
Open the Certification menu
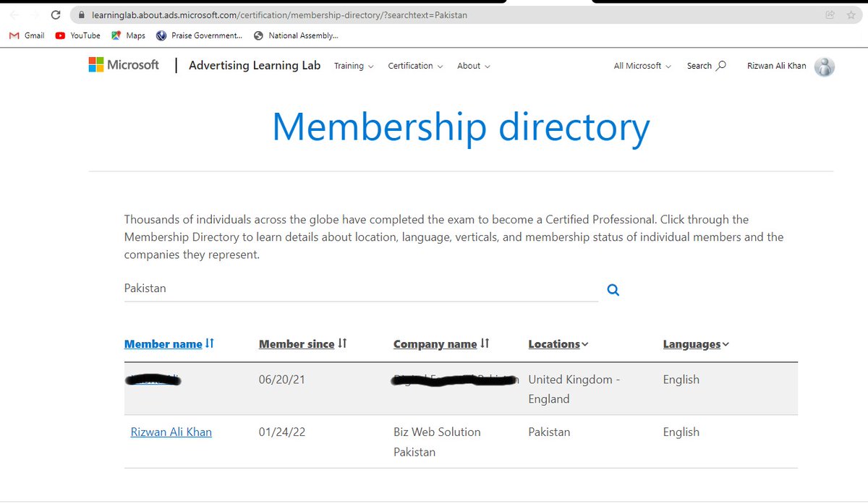(x=415, y=66)
